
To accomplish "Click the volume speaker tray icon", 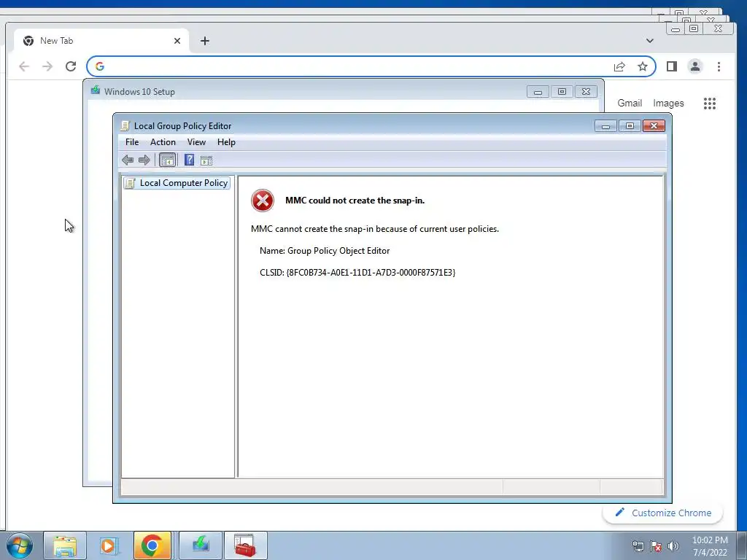I will click(673, 547).
